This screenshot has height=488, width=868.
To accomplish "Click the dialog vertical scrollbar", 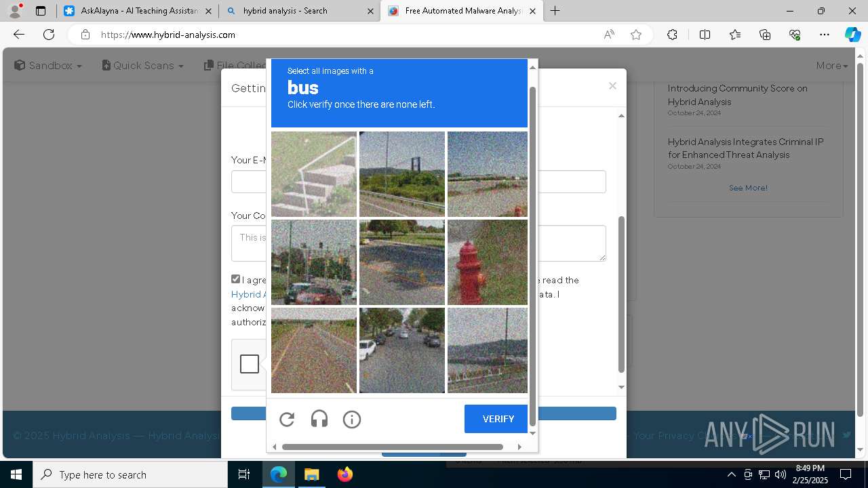I will 621,295.
